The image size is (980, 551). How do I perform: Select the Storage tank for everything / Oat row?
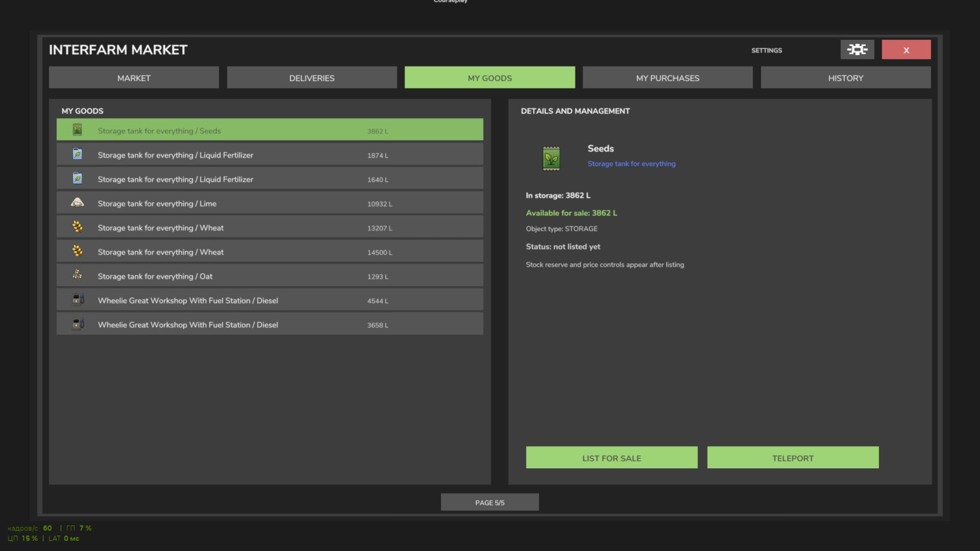point(269,275)
